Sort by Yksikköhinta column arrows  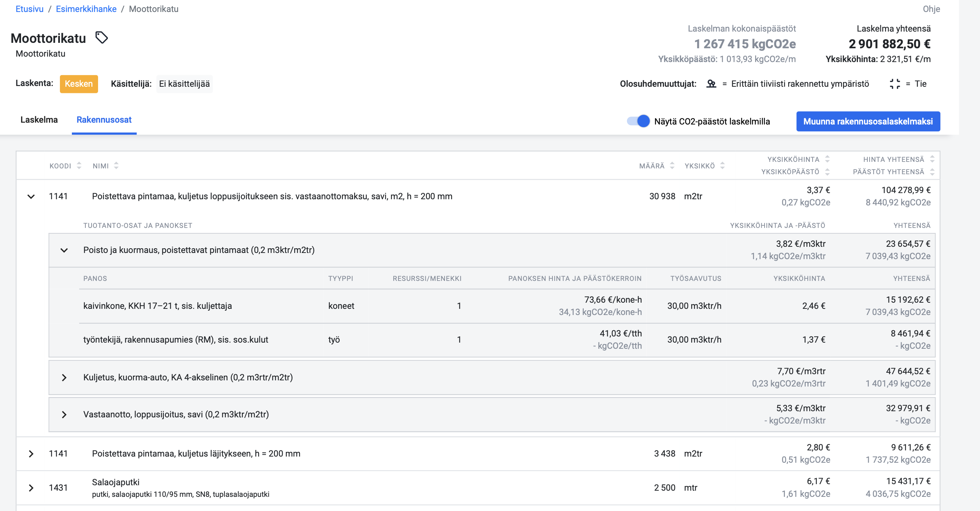(x=827, y=159)
